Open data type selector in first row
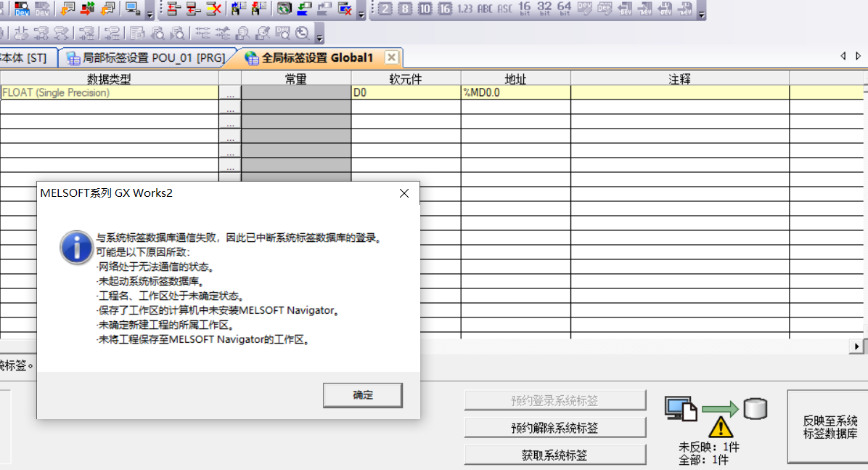 pos(229,93)
